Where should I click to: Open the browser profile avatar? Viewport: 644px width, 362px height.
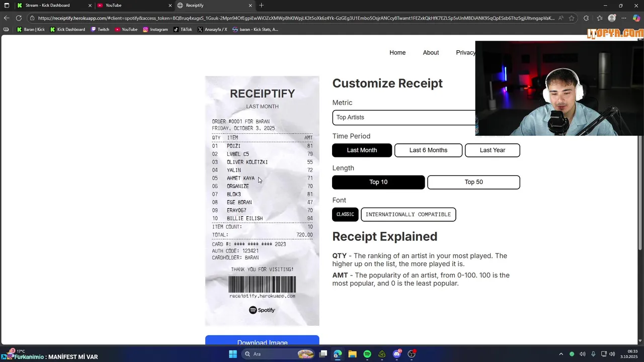[612, 18]
